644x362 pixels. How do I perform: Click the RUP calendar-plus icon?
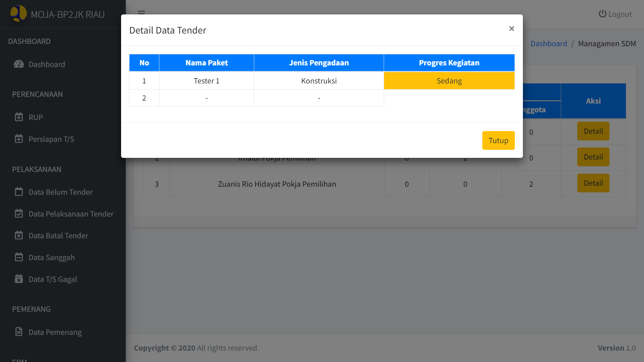(x=19, y=117)
